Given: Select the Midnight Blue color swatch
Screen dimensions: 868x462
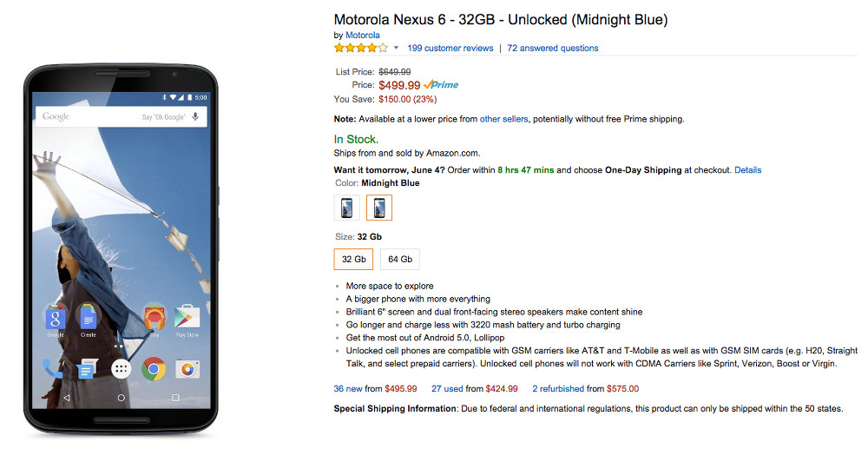Looking at the screenshot, I should pyautogui.click(x=379, y=208).
